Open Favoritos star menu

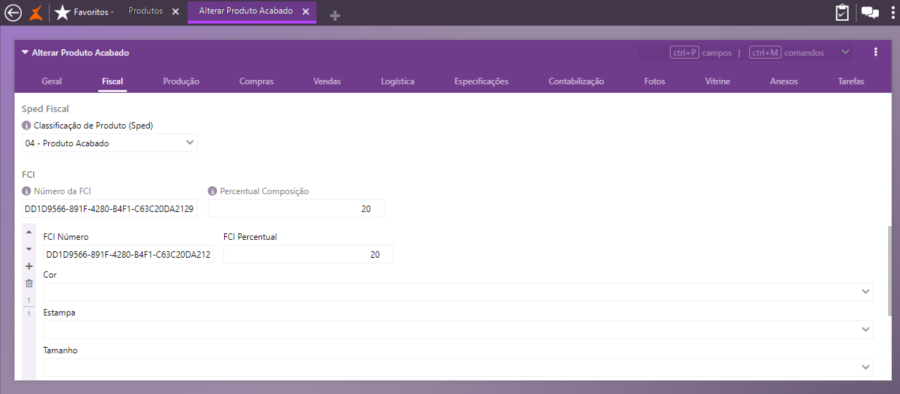pos(84,12)
